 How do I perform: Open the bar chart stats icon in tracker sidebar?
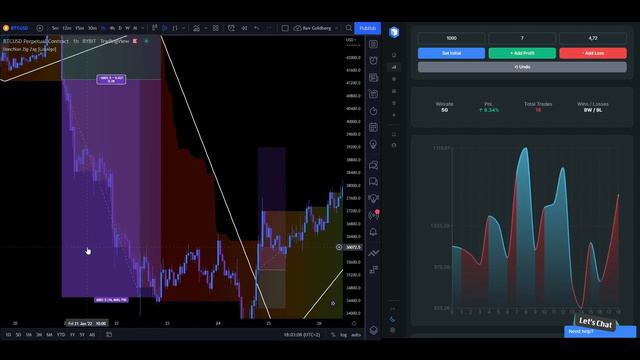click(394, 67)
